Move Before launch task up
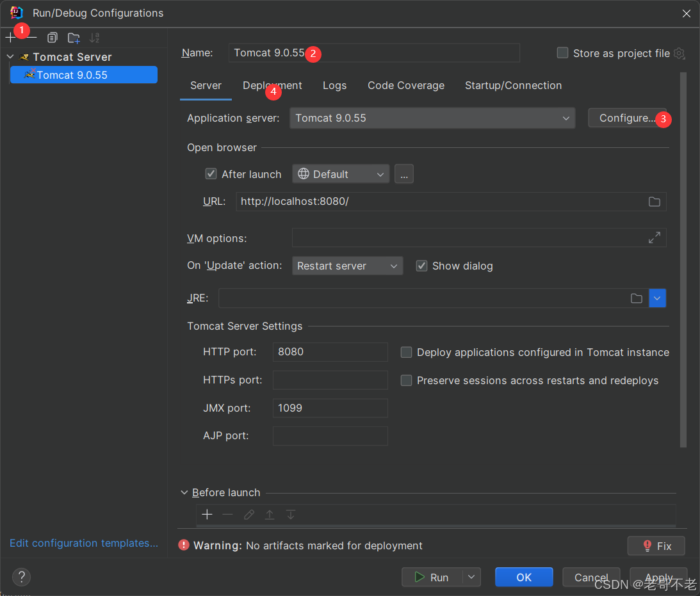 coord(270,515)
